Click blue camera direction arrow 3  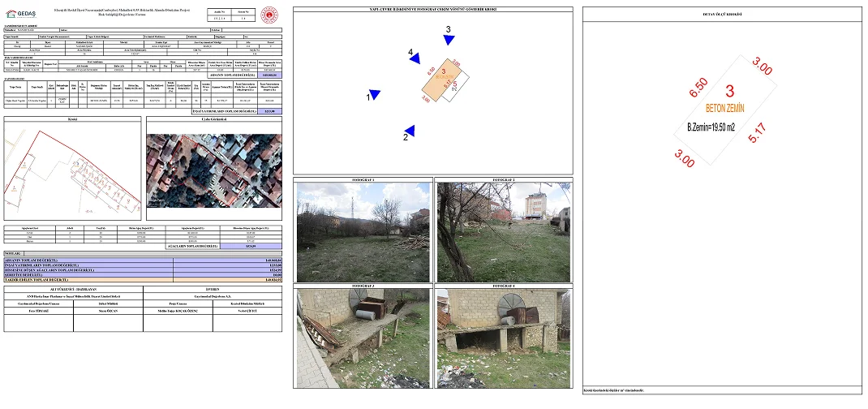coord(449,40)
